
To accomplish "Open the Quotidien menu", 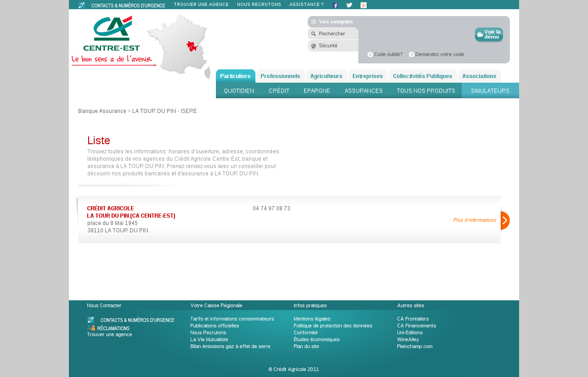I will coord(239,90).
